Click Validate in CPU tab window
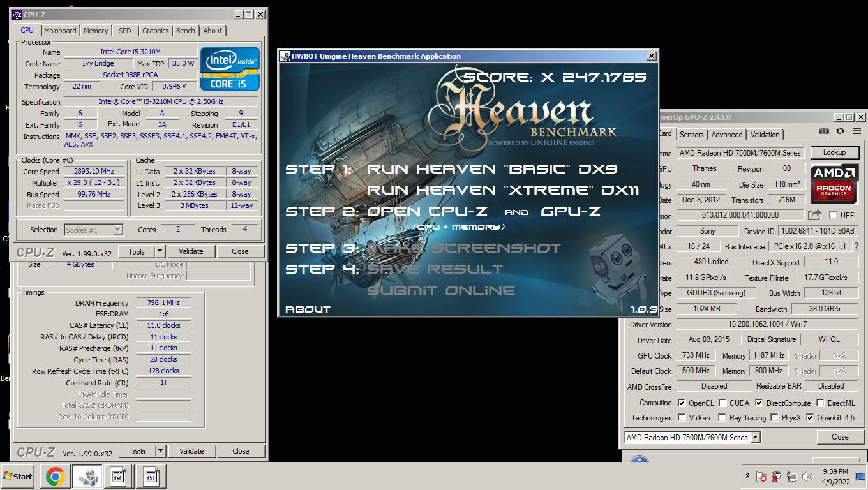 (191, 251)
